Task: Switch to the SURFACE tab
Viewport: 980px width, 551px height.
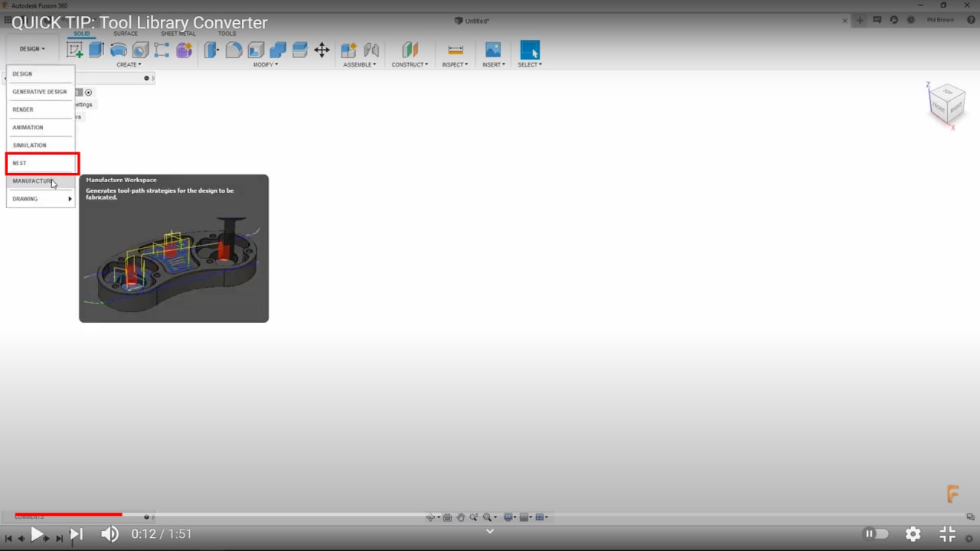Action: [x=126, y=34]
